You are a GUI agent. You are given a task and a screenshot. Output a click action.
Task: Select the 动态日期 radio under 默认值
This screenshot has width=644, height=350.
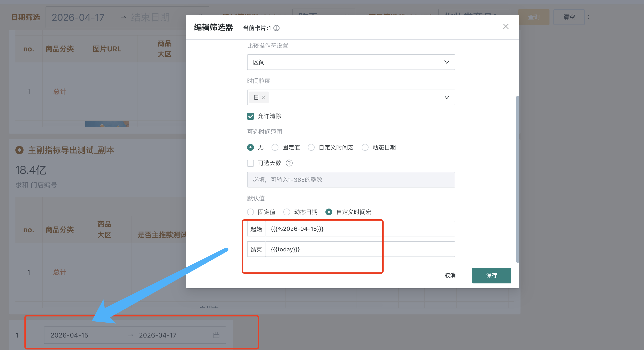coord(286,212)
